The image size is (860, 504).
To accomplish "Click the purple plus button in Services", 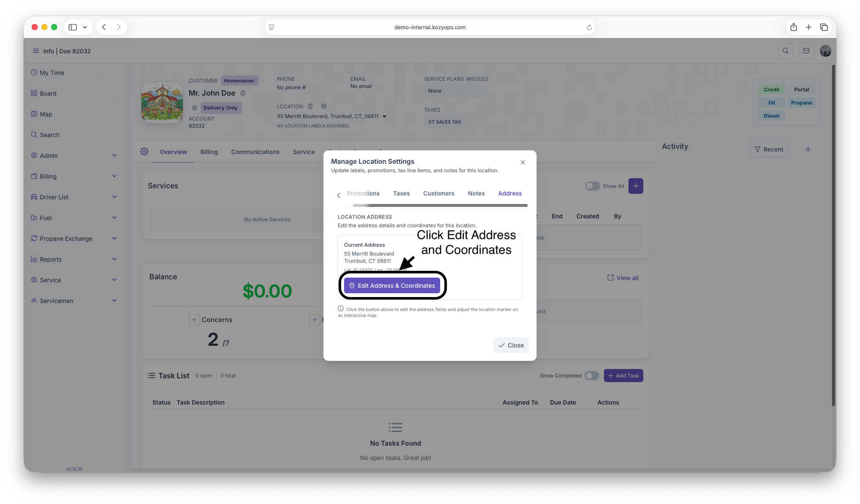I will coord(636,186).
